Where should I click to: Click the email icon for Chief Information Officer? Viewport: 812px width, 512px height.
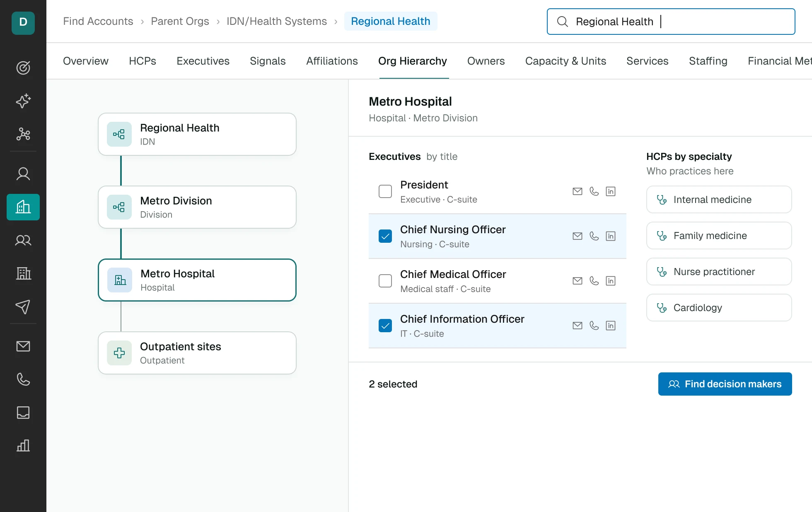coord(578,326)
